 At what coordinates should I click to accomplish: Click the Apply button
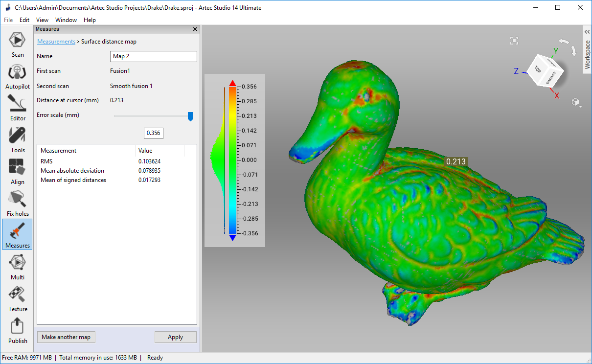click(x=175, y=337)
